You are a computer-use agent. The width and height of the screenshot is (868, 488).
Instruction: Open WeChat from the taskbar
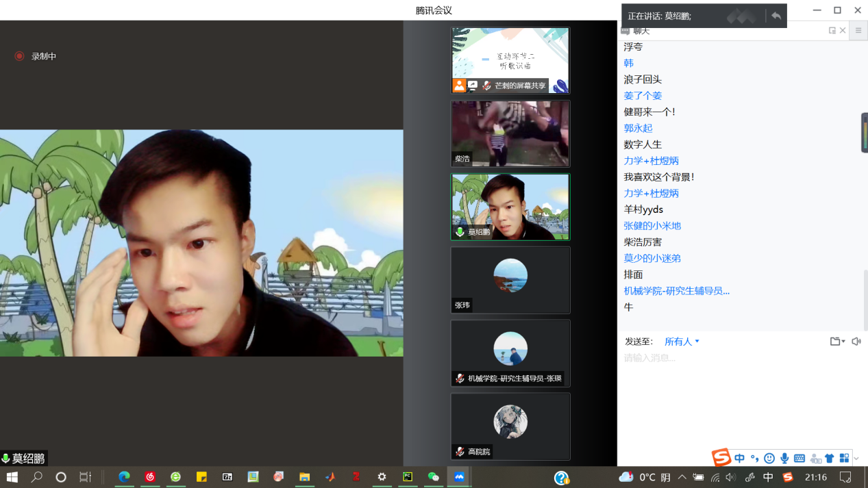[x=433, y=477]
